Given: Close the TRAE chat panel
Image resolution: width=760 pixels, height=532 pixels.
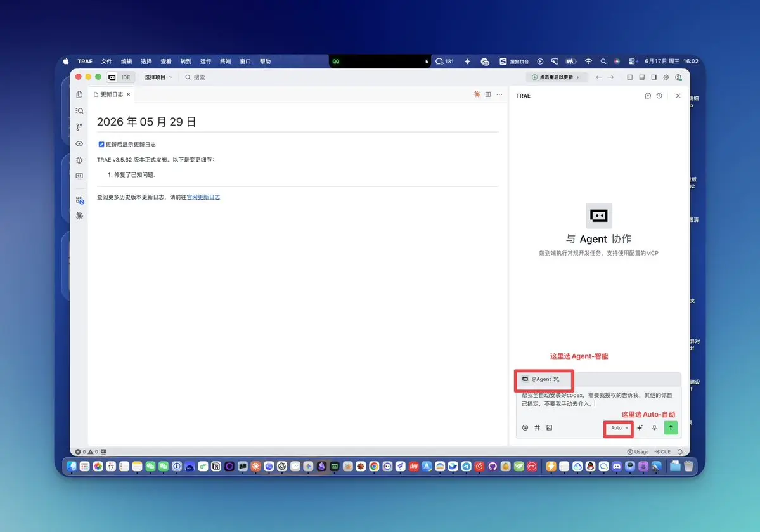Looking at the screenshot, I should [x=678, y=96].
